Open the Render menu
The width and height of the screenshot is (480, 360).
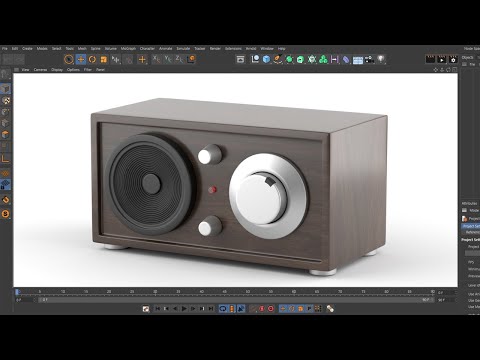coord(215,49)
